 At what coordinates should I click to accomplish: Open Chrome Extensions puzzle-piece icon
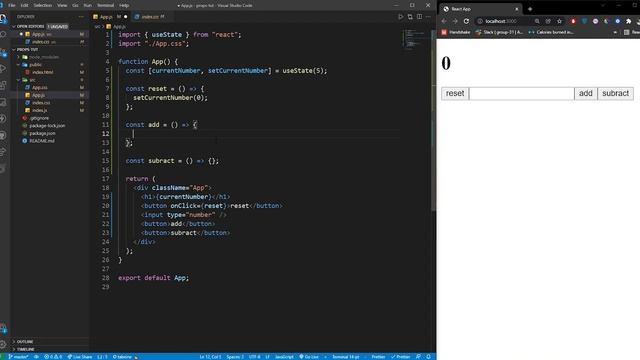(629, 21)
